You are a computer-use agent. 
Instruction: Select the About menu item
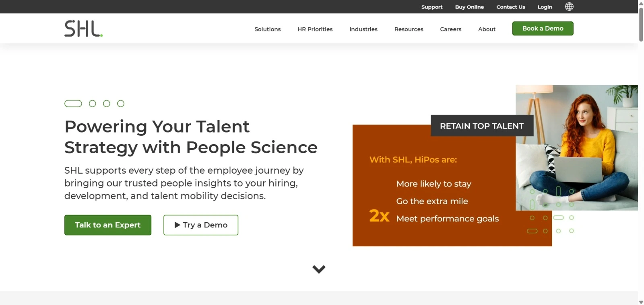point(487,29)
